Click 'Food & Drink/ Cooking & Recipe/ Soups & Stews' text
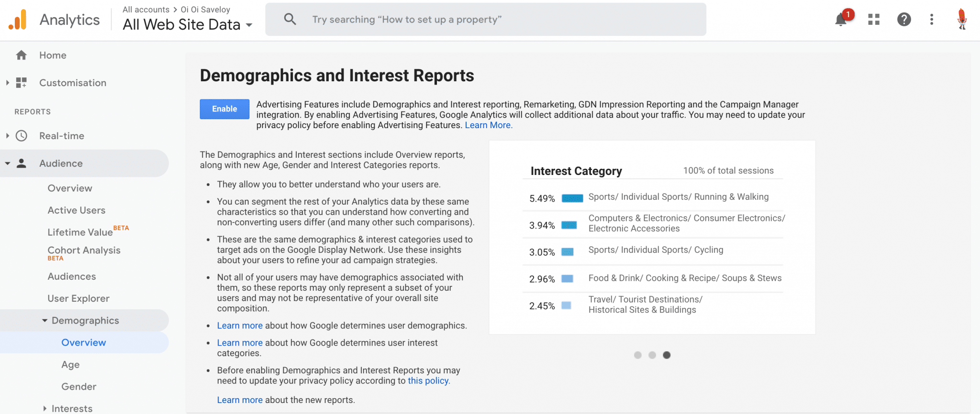The height and width of the screenshot is (414, 980). (x=685, y=278)
